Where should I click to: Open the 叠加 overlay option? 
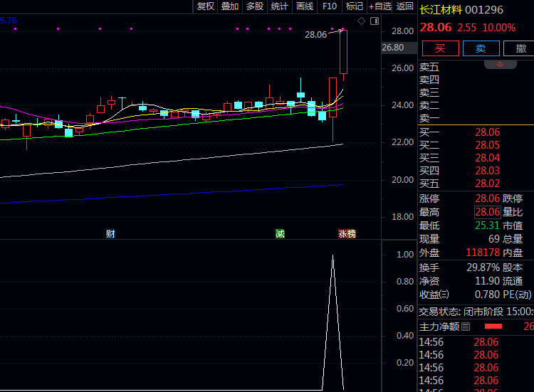[x=230, y=6]
